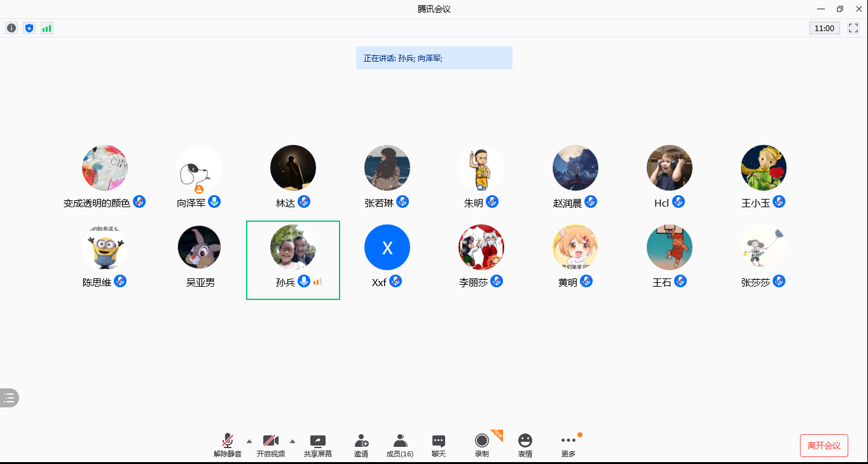
Task: Enter full screen mode
Action: [853, 28]
